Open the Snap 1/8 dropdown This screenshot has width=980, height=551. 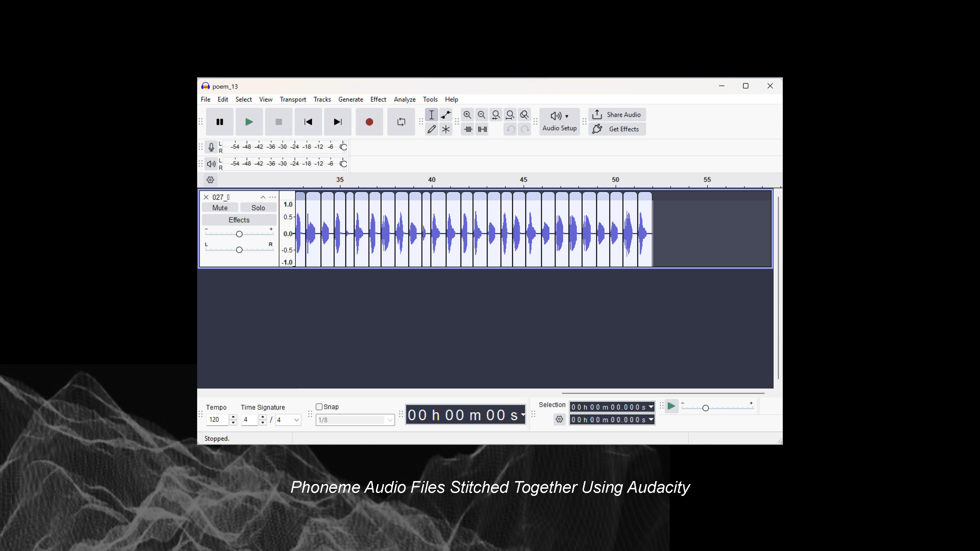click(355, 420)
